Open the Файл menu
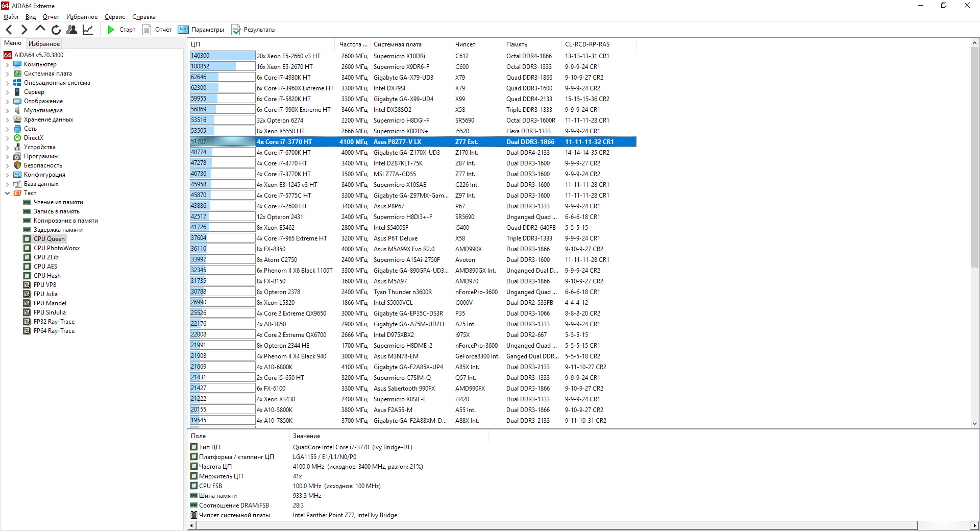 pyautogui.click(x=11, y=17)
